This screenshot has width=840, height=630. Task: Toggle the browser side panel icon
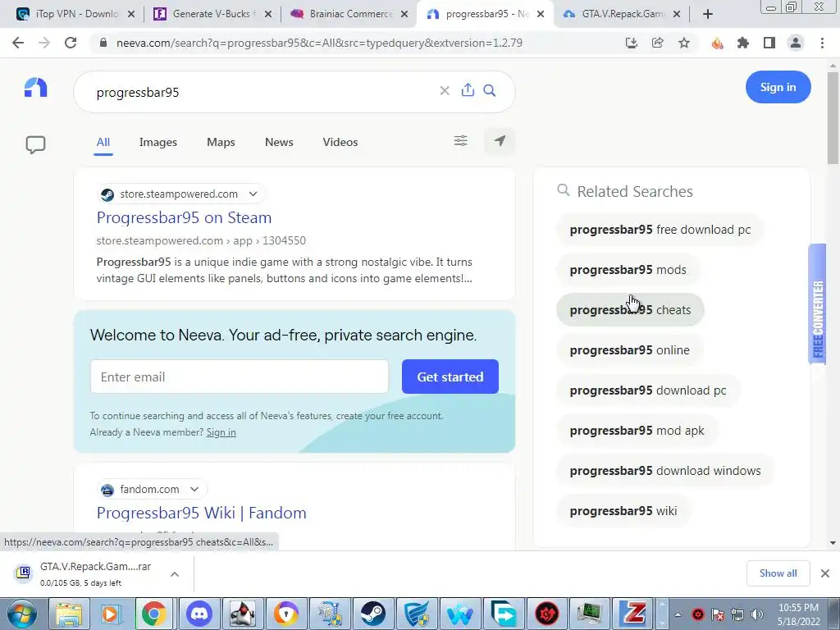(769, 43)
